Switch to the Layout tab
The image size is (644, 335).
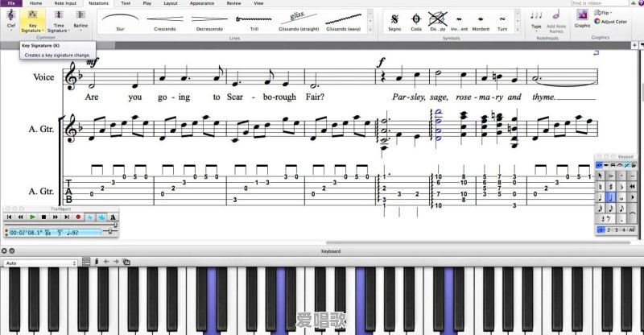[x=171, y=3]
